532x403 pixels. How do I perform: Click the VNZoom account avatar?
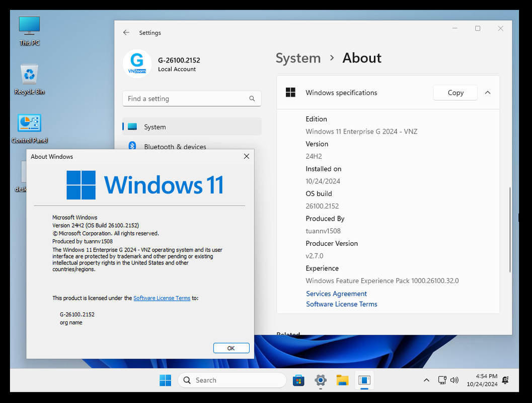[137, 64]
